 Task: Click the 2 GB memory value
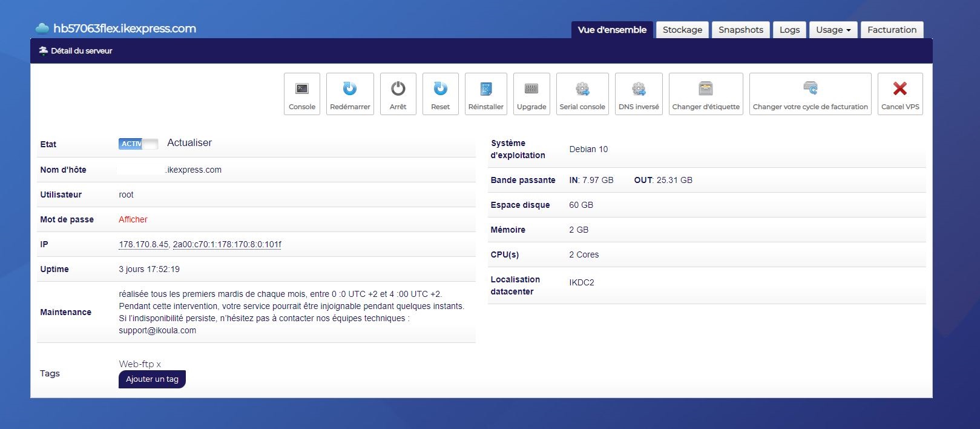tap(579, 230)
